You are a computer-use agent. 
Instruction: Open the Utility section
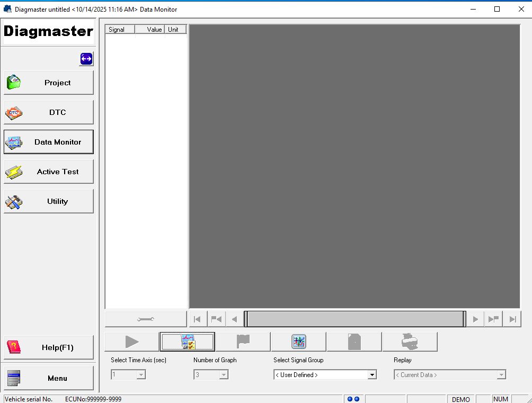[48, 201]
